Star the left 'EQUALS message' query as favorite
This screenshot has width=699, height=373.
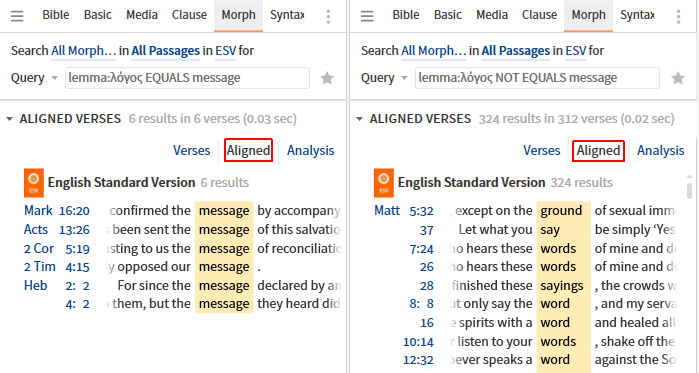327,78
